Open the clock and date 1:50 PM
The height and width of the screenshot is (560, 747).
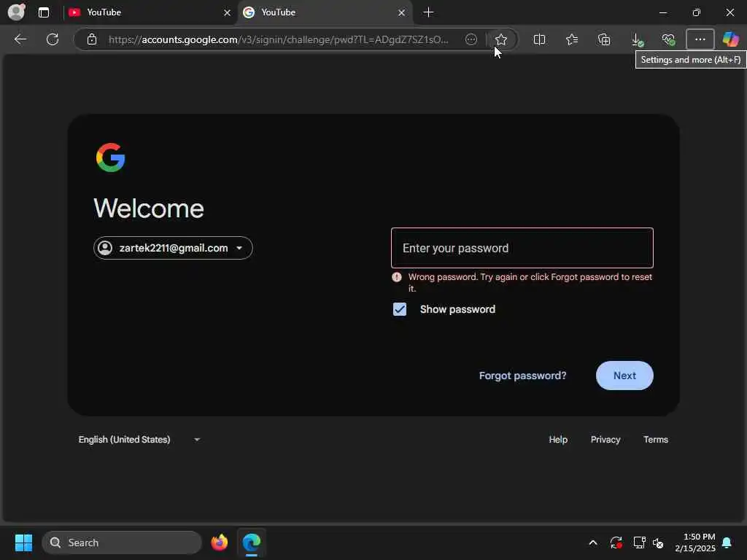pos(695,542)
